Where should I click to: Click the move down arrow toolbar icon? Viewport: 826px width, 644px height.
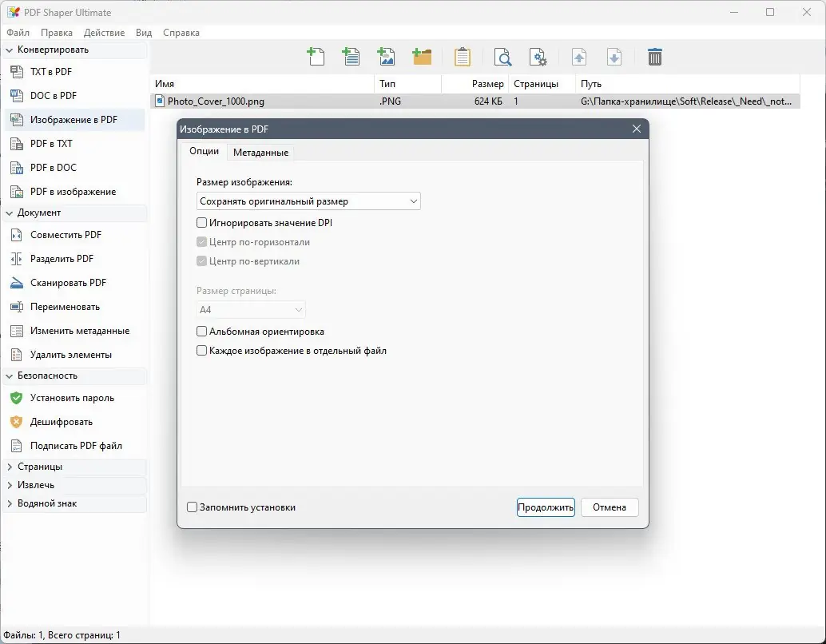[x=614, y=57]
